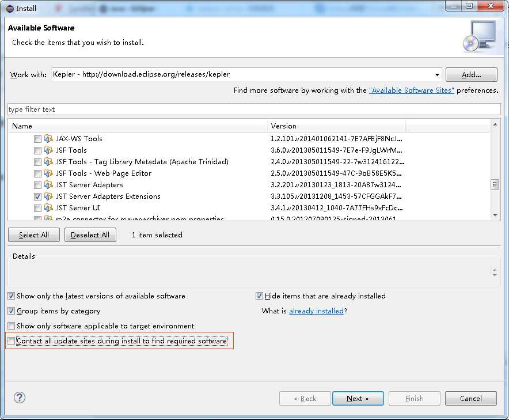
Task: Check the JST Server UI checkbox
Action: [x=37, y=208]
